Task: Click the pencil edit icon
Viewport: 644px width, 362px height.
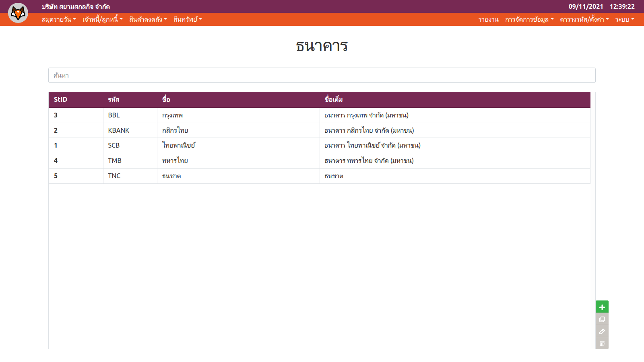Action: click(602, 331)
